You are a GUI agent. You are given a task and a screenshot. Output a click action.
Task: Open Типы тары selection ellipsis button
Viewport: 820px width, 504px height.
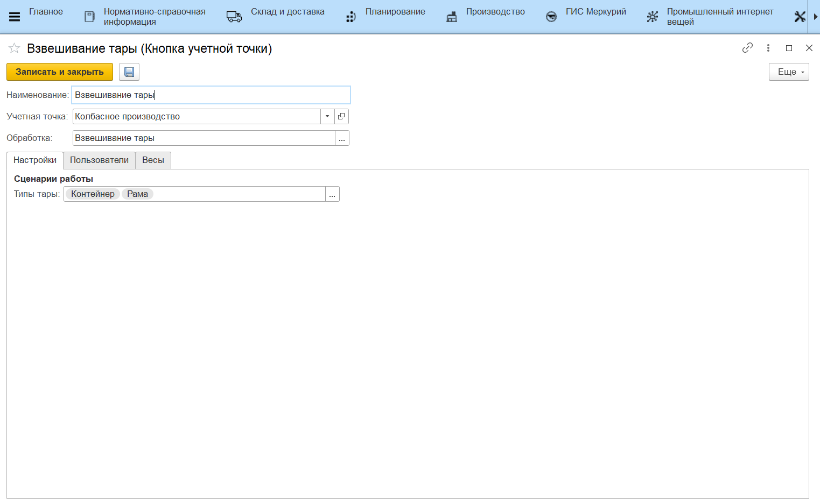tap(332, 194)
